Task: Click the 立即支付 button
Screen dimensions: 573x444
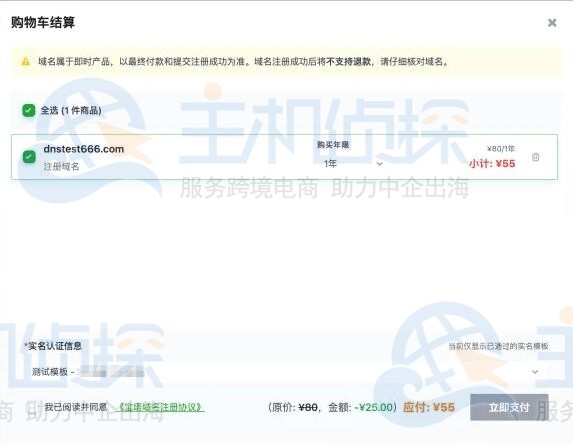Action: tap(509, 407)
